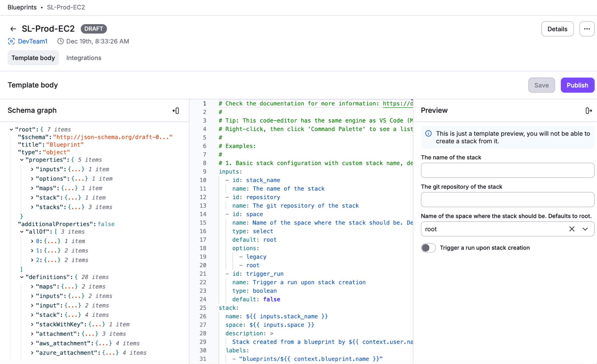Open the three-dots more options menu

click(587, 29)
